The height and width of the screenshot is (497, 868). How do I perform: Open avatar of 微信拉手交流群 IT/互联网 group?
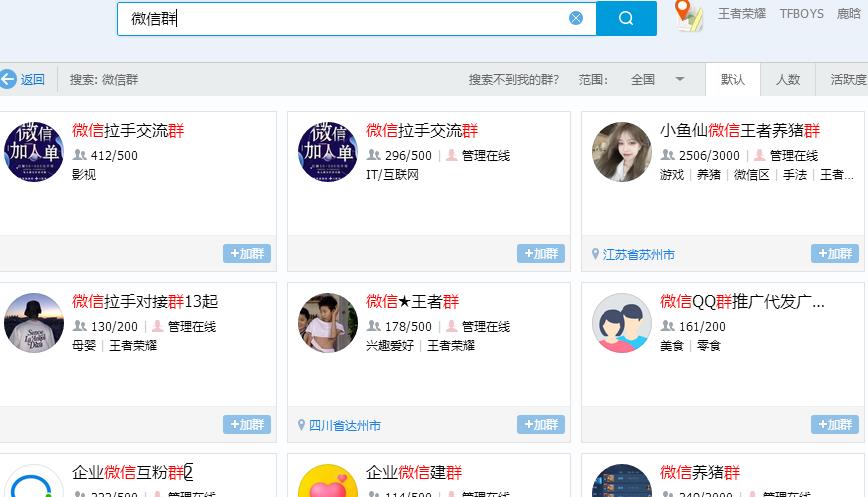coord(328,152)
